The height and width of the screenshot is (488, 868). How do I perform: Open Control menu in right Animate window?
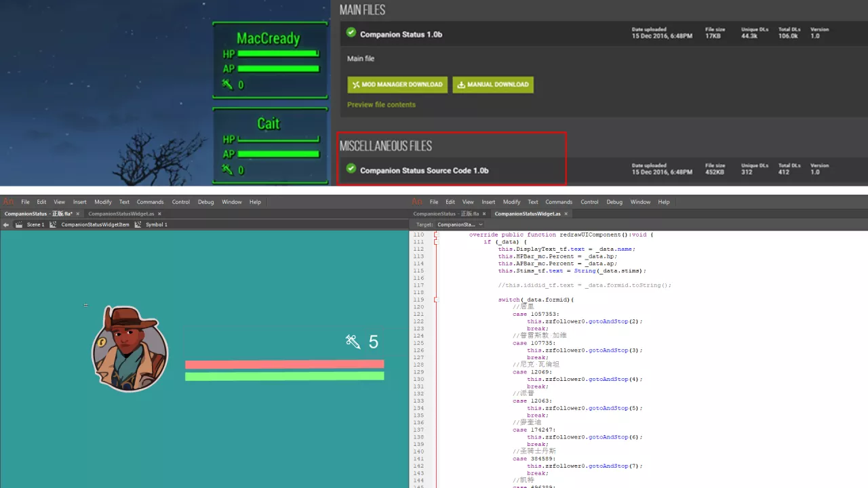click(x=590, y=202)
